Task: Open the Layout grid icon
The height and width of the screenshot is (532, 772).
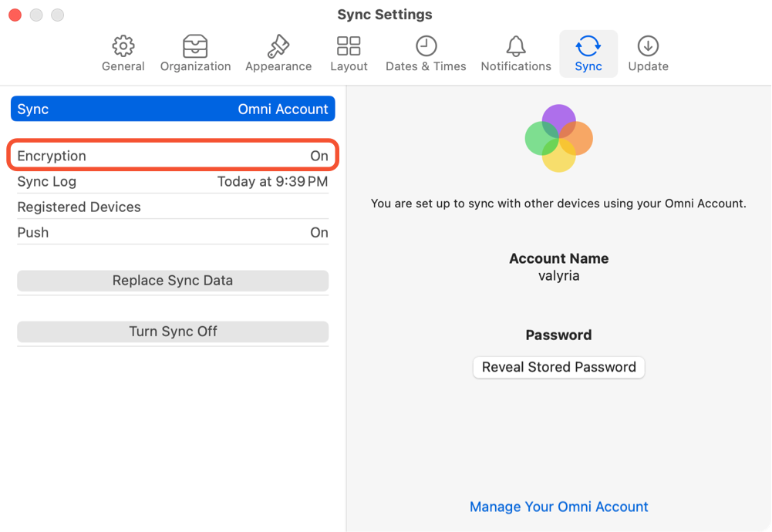Action: [349, 46]
